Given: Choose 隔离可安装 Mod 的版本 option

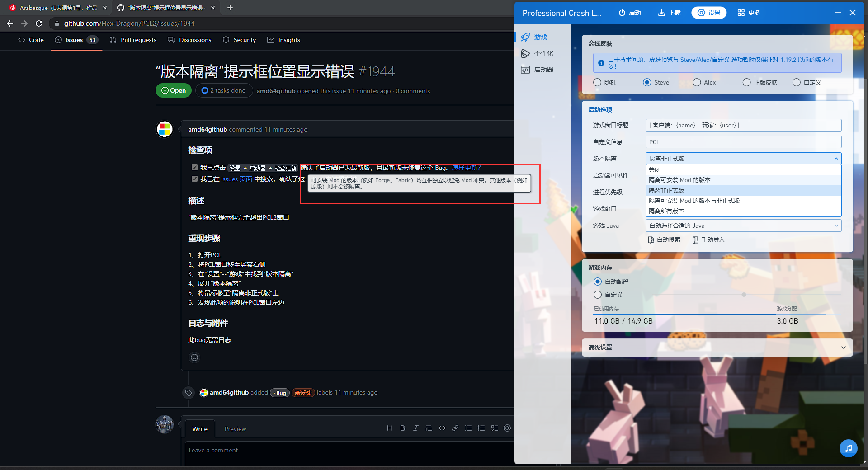Looking at the screenshot, I should coord(743,180).
